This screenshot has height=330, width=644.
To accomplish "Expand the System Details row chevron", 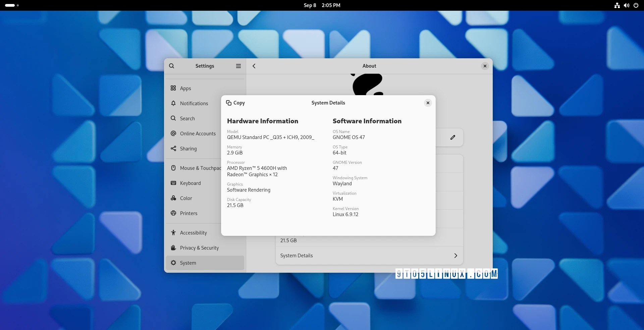I will (455, 256).
